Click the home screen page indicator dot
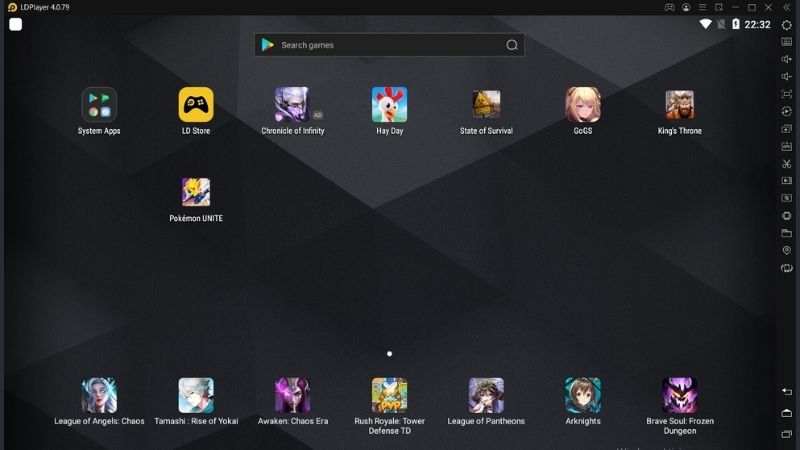Viewport: 800px width, 450px height. [389, 354]
